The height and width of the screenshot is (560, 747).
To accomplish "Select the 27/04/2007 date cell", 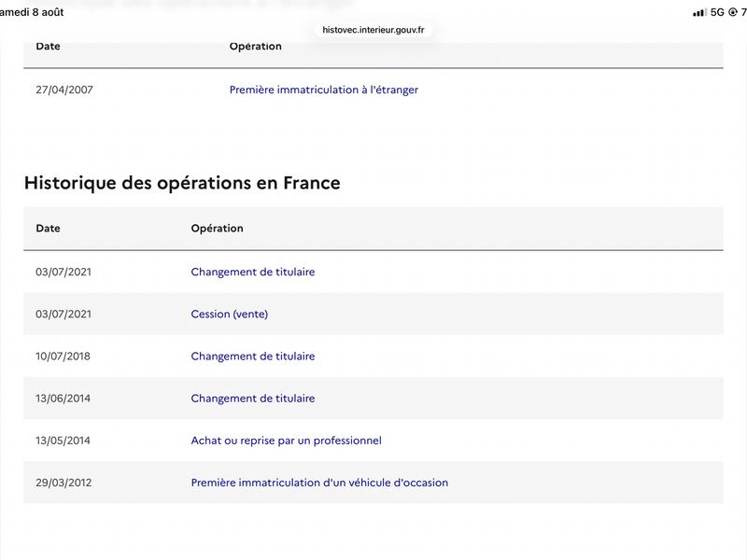I will (x=64, y=90).
